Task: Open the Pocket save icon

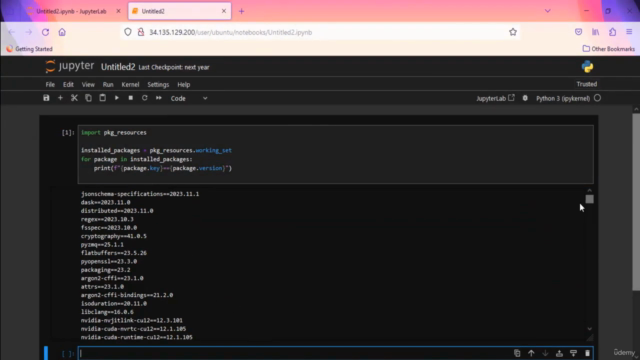Action: pyautogui.click(x=578, y=32)
